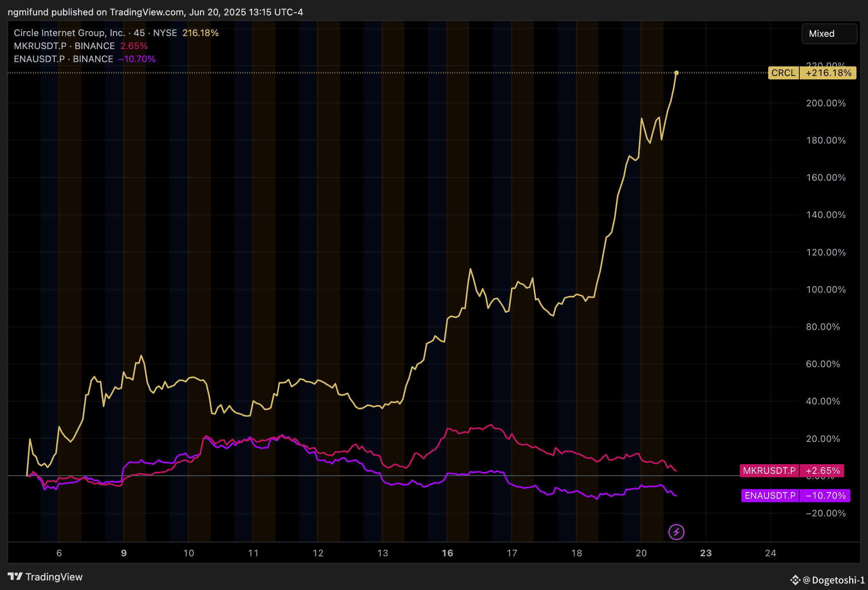Image resolution: width=868 pixels, height=590 pixels.
Task: Click the 140.00% price axis label
Action: click(x=826, y=215)
